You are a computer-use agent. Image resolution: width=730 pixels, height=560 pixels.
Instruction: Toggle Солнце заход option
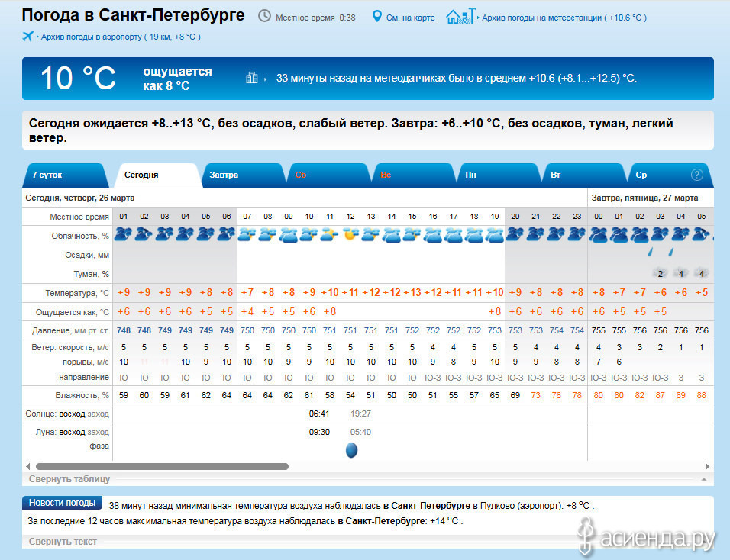click(98, 414)
